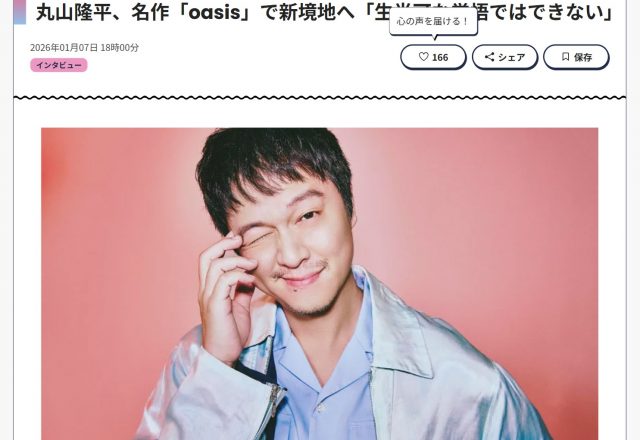
Task: Open the インタビュー category tag
Action: click(59, 65)
